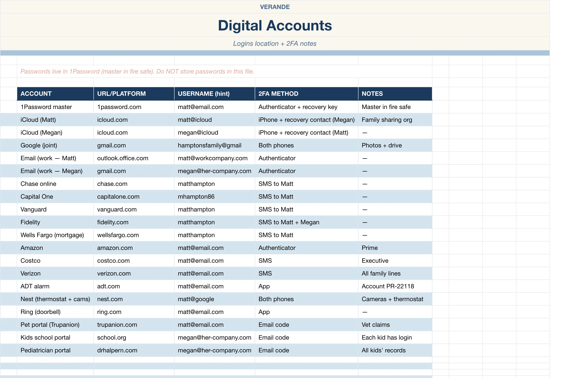This screenshot has height=378, width=588.
Task: Click the amazon.com URL cell
Action: coord(134,248)
